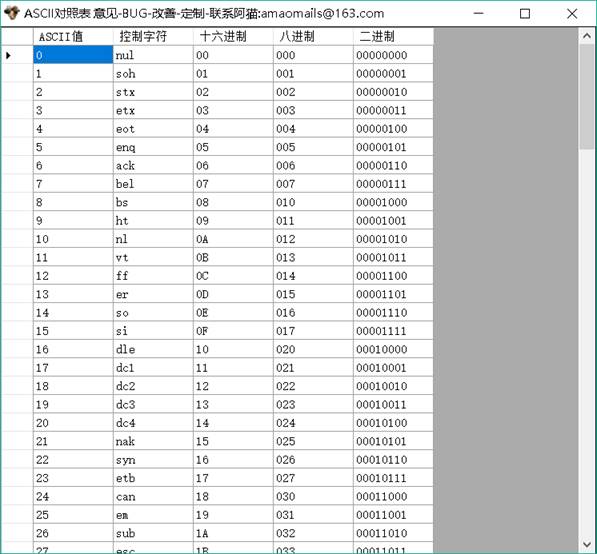Select the nl control character cell
597x554 pixels.
[153, 239]
